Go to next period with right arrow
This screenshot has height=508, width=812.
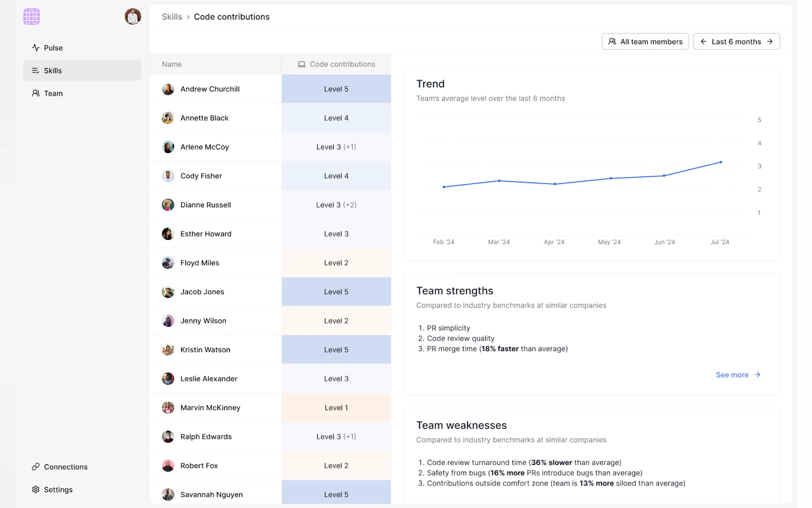tap(770, 41)
